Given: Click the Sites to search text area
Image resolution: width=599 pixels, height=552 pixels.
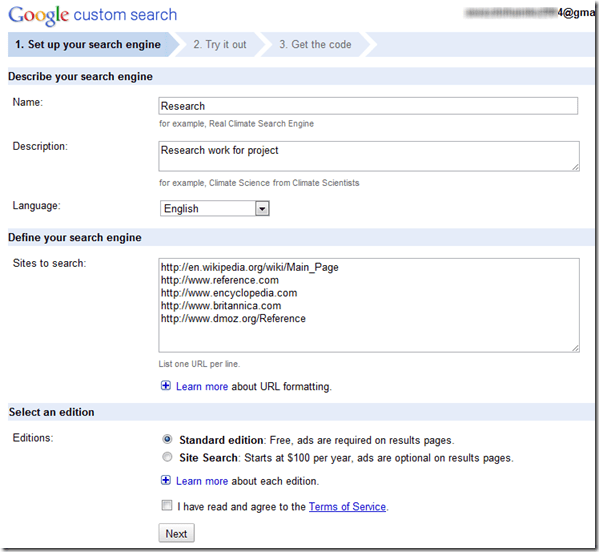Looking at the screenshot, I should [369, 305].
